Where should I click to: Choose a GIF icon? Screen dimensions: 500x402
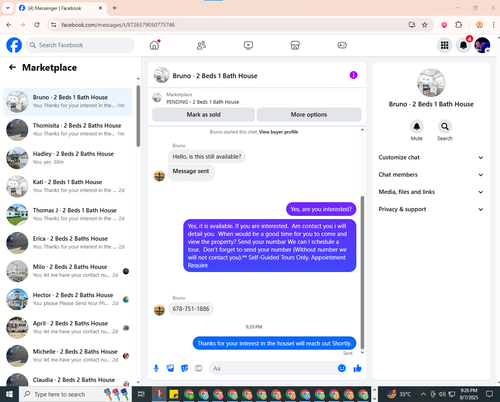(x=198, y=368)
